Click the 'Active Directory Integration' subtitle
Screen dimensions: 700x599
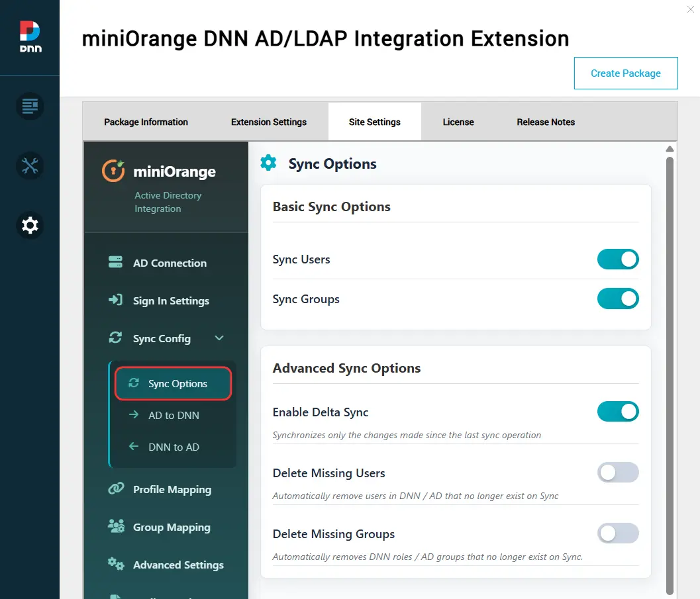168,202
